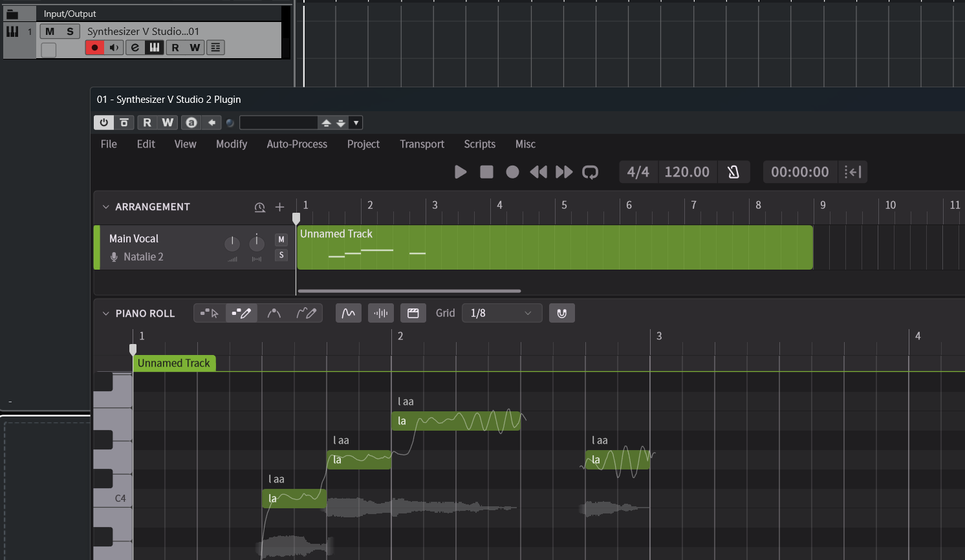Click the plugin window bypass-side icon next to power
This screenshot has height=560, width=965.
coord(124,122)
